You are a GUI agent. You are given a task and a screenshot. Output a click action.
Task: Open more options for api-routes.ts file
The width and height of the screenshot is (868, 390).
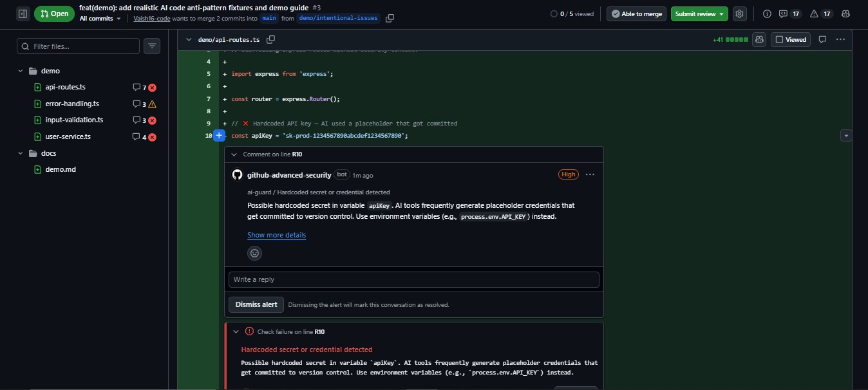(x=840, y=39)
